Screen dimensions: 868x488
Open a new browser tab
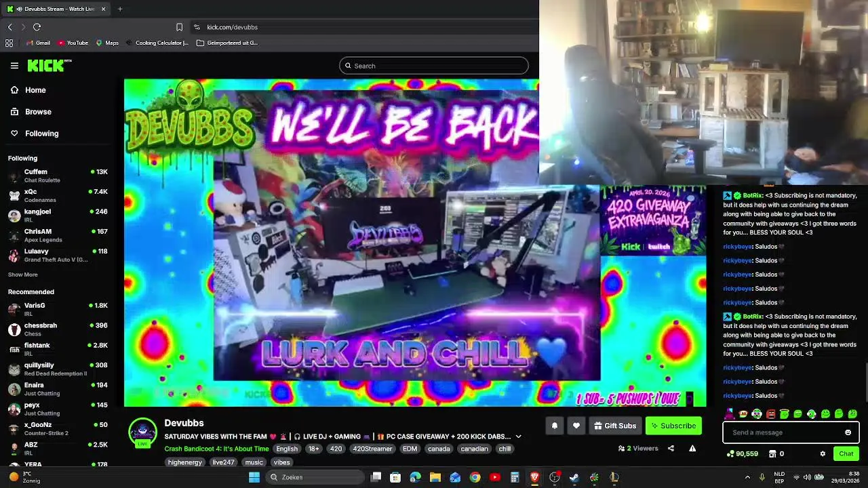120,9
